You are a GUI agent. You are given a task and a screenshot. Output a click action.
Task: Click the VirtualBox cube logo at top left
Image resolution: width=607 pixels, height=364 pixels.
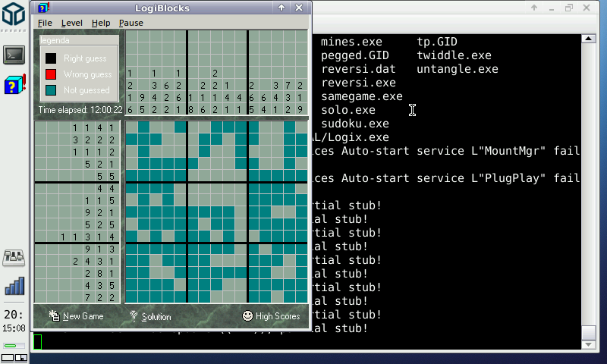point(14,16)
